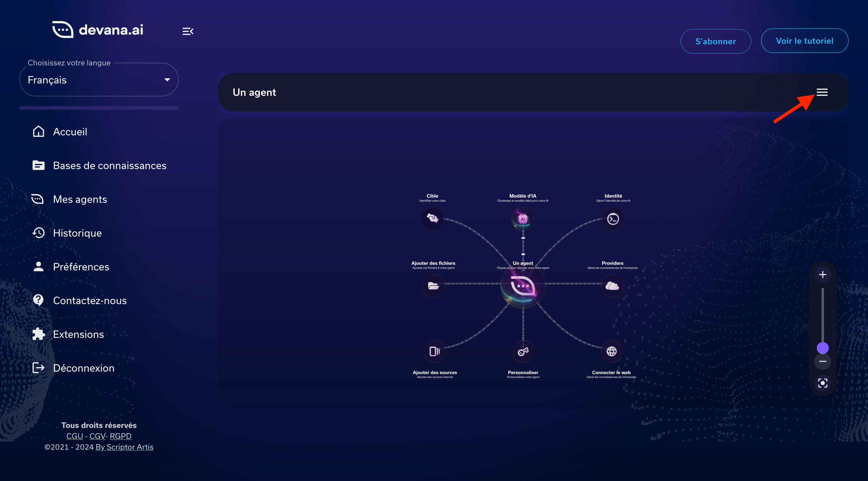The height and width of the screenshot is (481, 868).
Task: Open the Providers cloud icon node
Action: click(x=612, y=286)
